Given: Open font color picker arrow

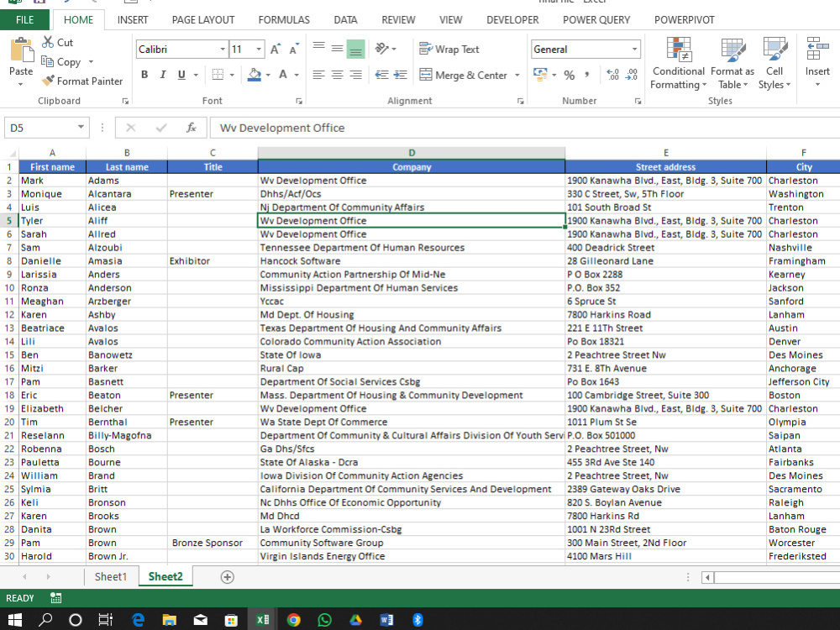Looking at the screenshot, I should click(297, 75).
